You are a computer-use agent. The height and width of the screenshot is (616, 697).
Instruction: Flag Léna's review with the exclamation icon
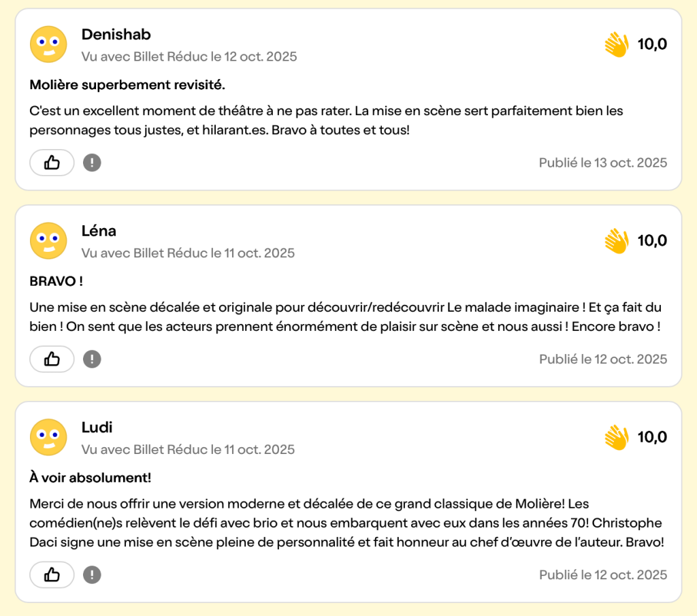pyautogui.click(x=92, y=359)
